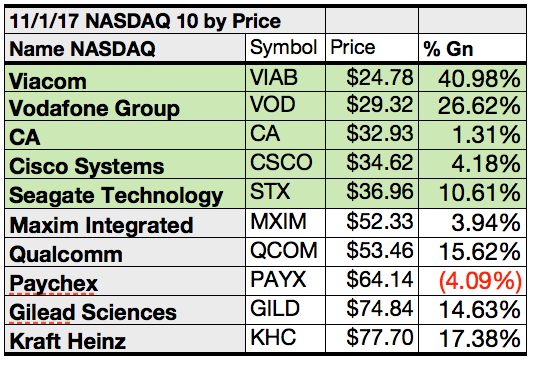Select the 17.38% gain cell

(473, 338)
